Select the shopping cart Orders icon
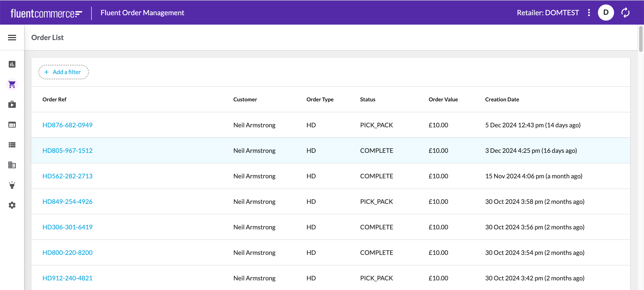 12,84
